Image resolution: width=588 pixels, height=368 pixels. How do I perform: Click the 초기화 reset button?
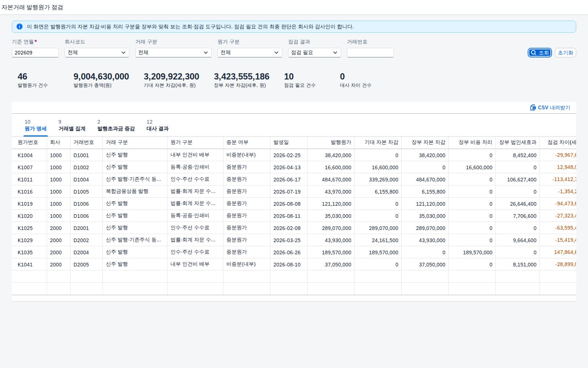coord(565,53)
